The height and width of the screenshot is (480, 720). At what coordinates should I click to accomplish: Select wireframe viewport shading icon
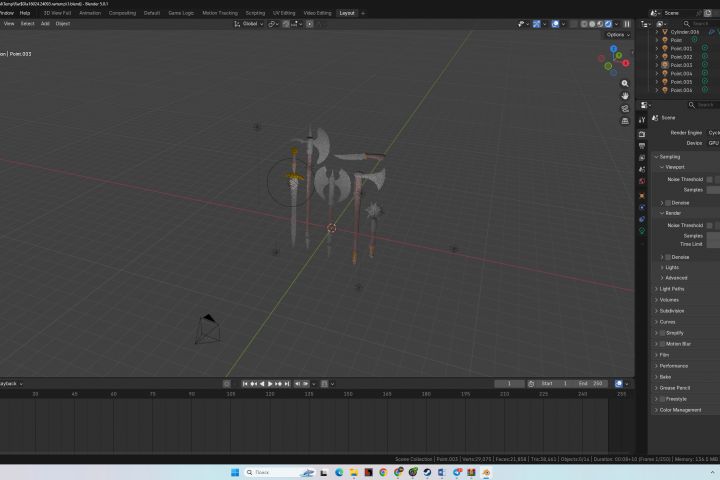tap(584, 24)
